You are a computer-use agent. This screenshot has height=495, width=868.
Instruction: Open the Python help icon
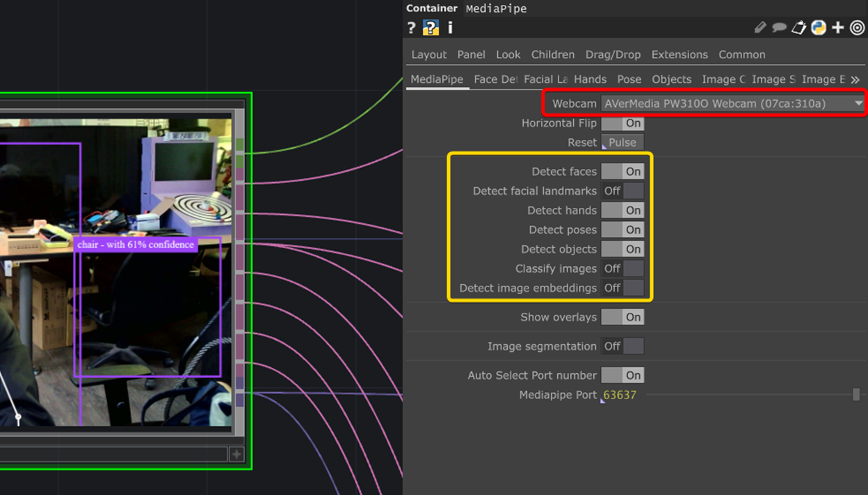pos(819,28)
